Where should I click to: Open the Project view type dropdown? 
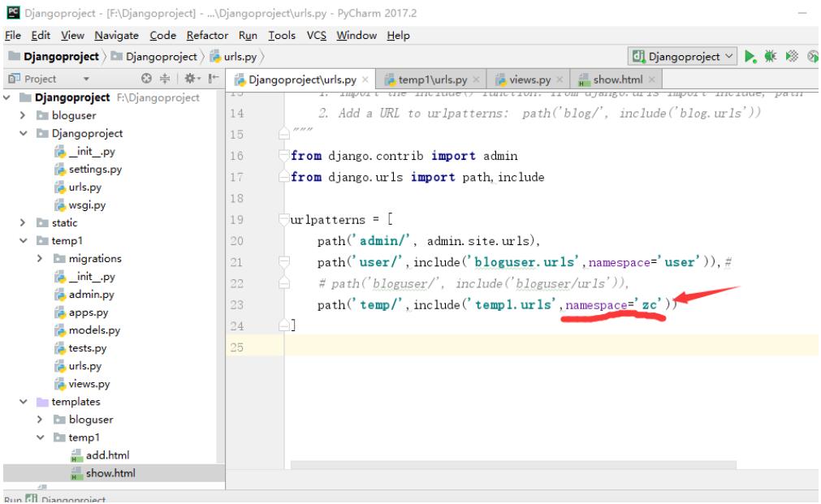click(x=86, y=79)
